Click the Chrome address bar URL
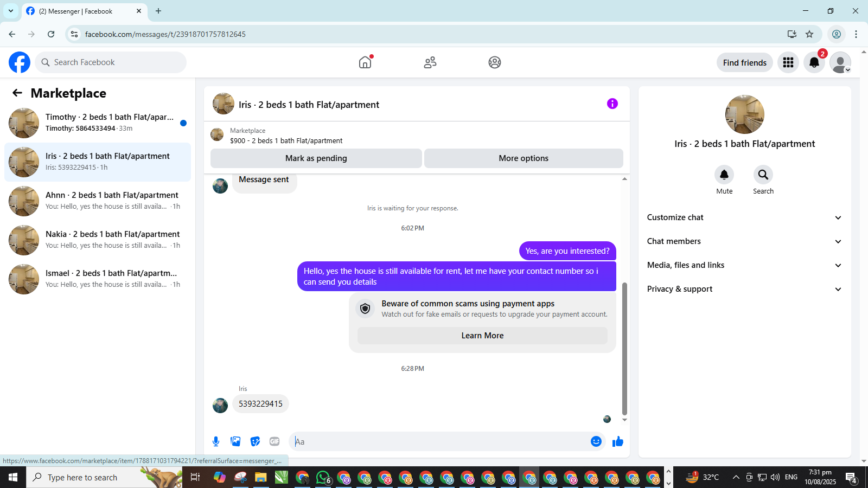868x488 pixels. [x=165, y=34]
